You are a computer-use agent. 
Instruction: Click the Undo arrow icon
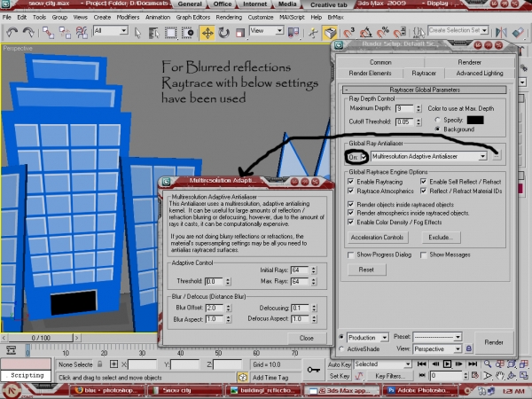12,33
